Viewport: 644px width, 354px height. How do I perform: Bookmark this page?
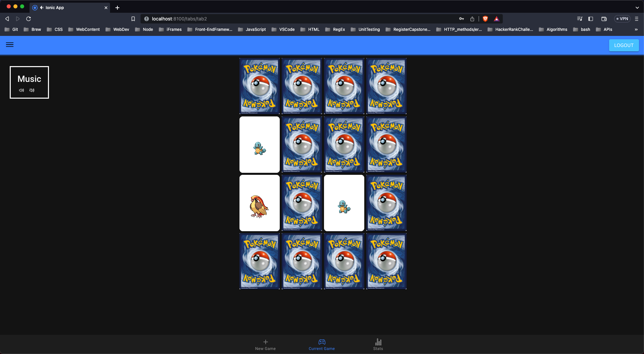tap(133, 19)
